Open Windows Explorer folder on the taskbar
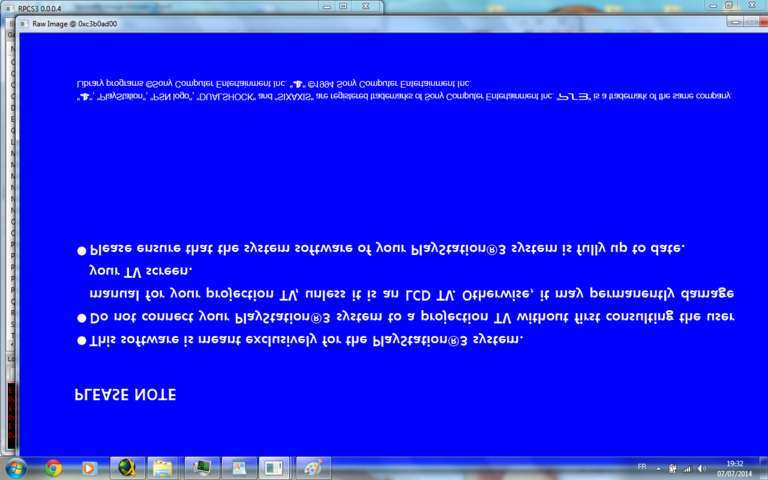768x480 pixels. click(x=163, y=468)
